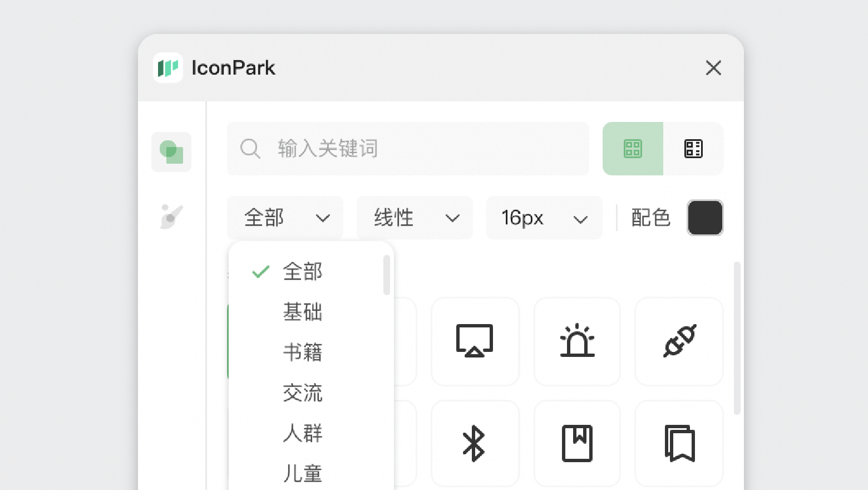This screenshot has height=490, width=868.
Task: Select the alarm light icon
Action: (577, 341)
